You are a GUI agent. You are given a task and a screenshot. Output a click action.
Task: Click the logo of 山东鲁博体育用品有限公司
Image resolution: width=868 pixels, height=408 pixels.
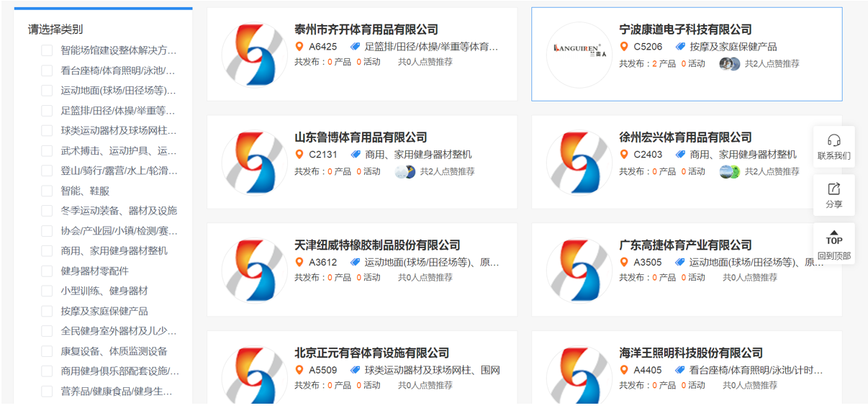pyautogui.click(x=254, y=163)
